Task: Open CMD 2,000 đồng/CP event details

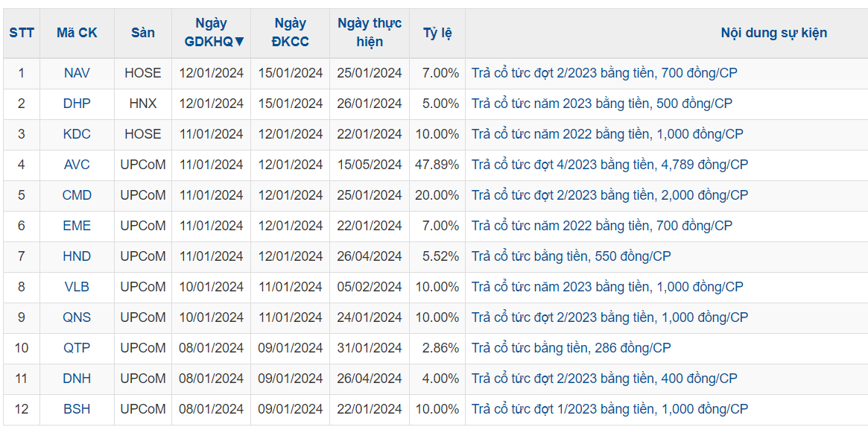Action: (609, 195)
